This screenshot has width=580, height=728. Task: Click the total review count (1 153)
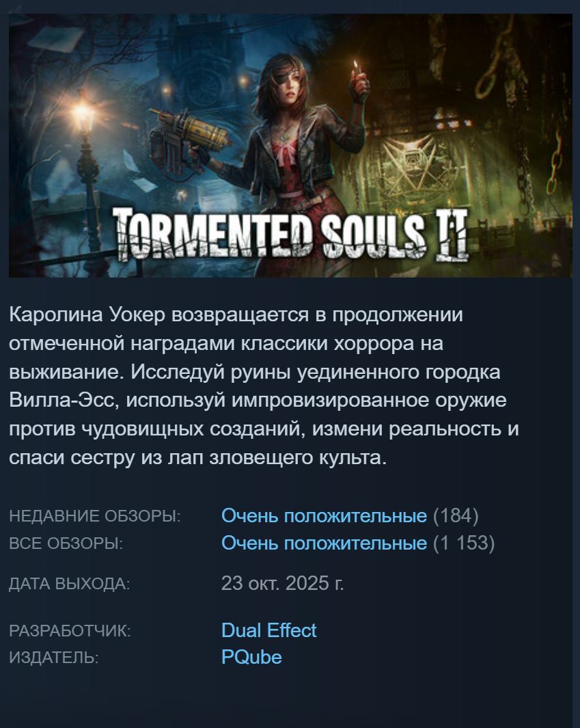point(464,543)
